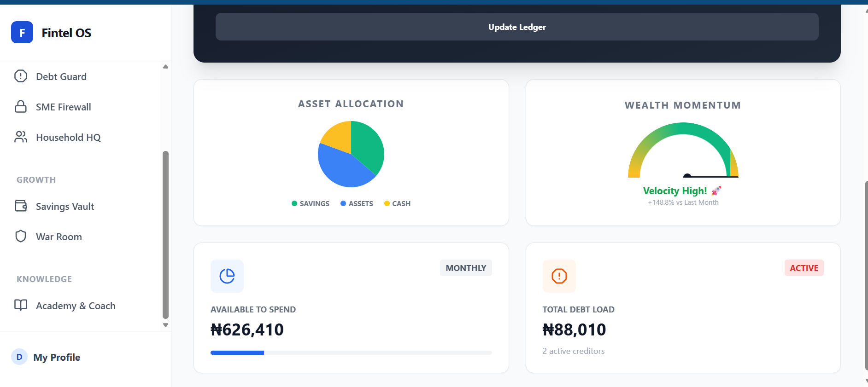
Task: Toggle SAVINGS legend item in Asset Allocation
Action: click(x=311, y=203)
